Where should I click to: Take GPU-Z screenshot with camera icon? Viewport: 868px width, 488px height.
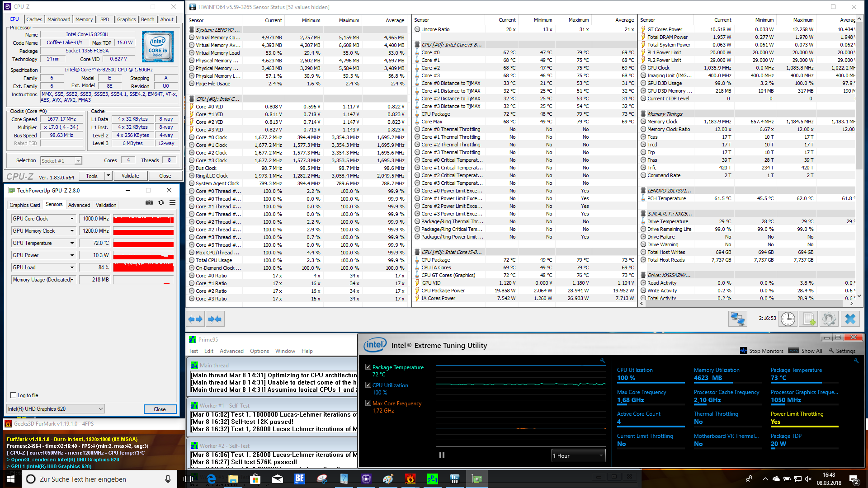click(x=149, y=202)
